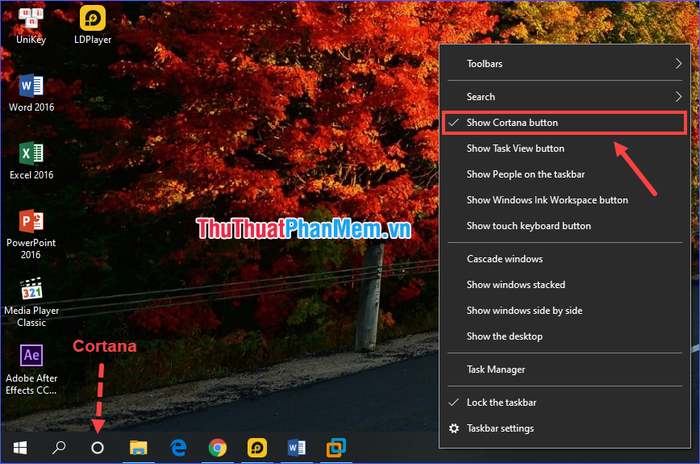Open the Windows Start menu
The image size is (700, 464).
point(20,447)
